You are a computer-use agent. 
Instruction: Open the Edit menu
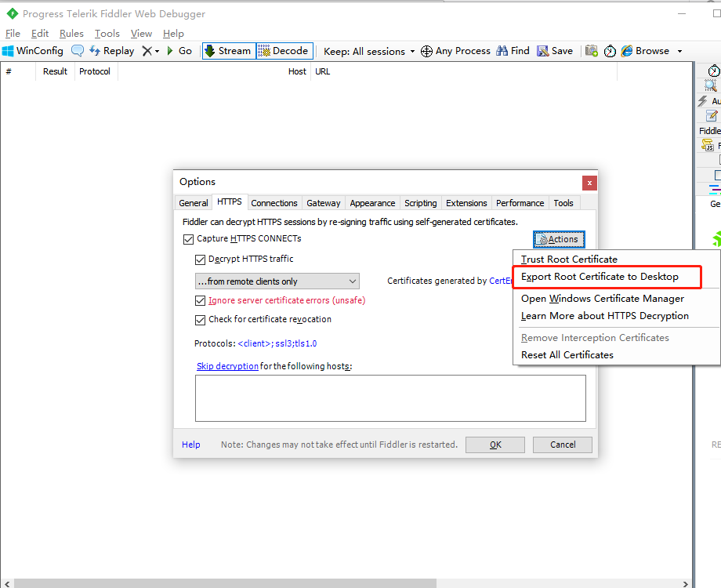click(x=40, y=34)
